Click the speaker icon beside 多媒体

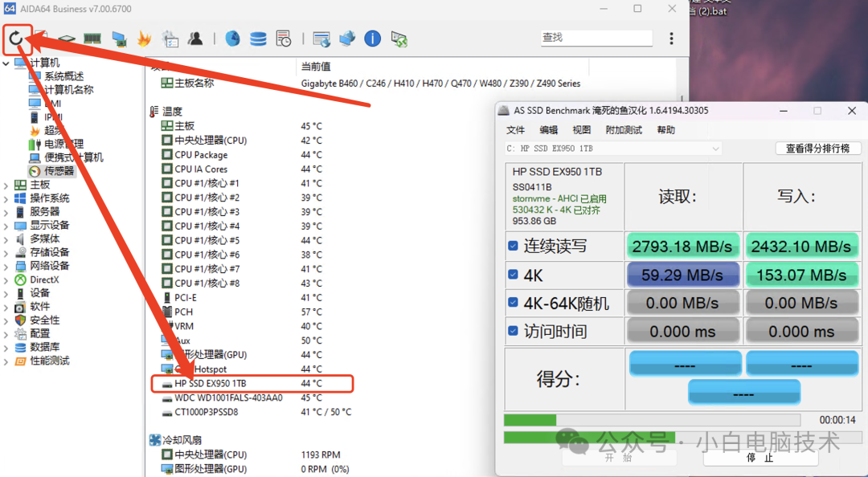coord(20,238)
